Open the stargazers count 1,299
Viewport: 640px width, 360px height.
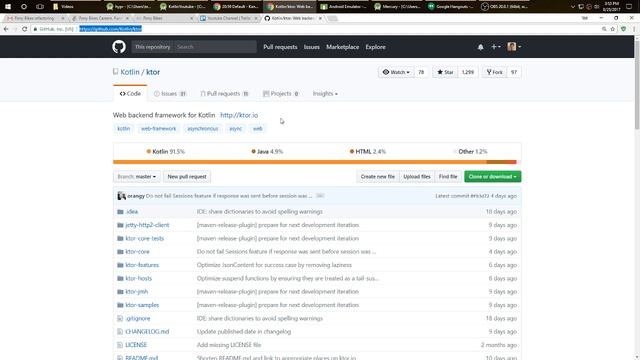coord(468,72)
